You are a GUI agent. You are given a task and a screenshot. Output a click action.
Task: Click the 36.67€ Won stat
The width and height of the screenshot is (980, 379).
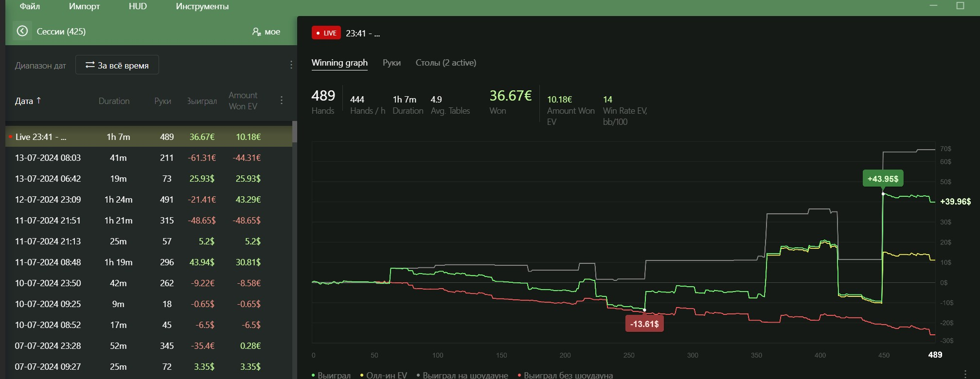510,102
